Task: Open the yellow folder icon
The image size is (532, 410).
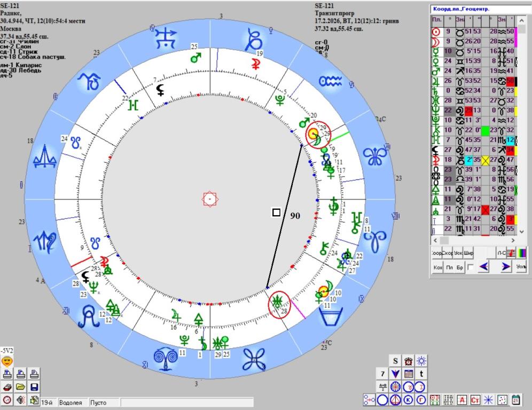Action: (21, 387)
